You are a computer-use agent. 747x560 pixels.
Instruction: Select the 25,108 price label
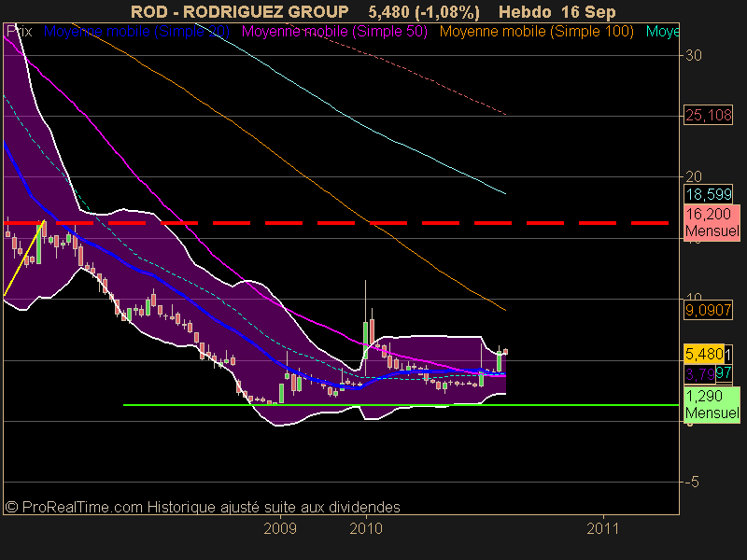tap(708, 115)
